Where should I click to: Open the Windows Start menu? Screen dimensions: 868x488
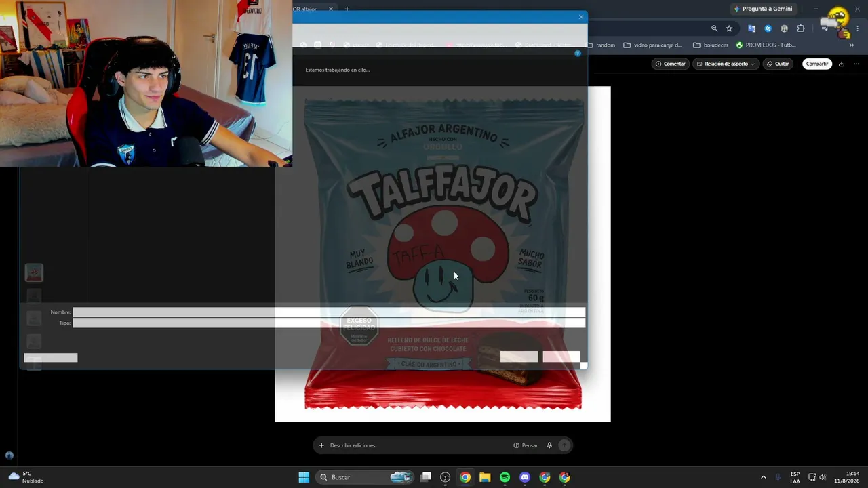[304, 477]
